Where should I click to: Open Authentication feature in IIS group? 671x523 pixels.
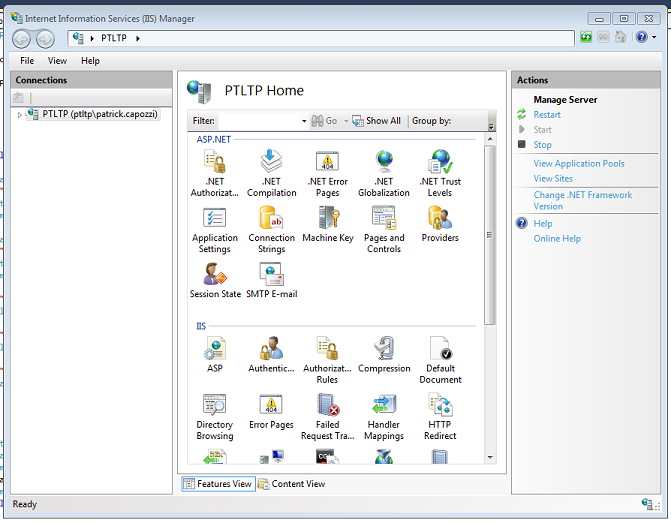coord(271,355)
